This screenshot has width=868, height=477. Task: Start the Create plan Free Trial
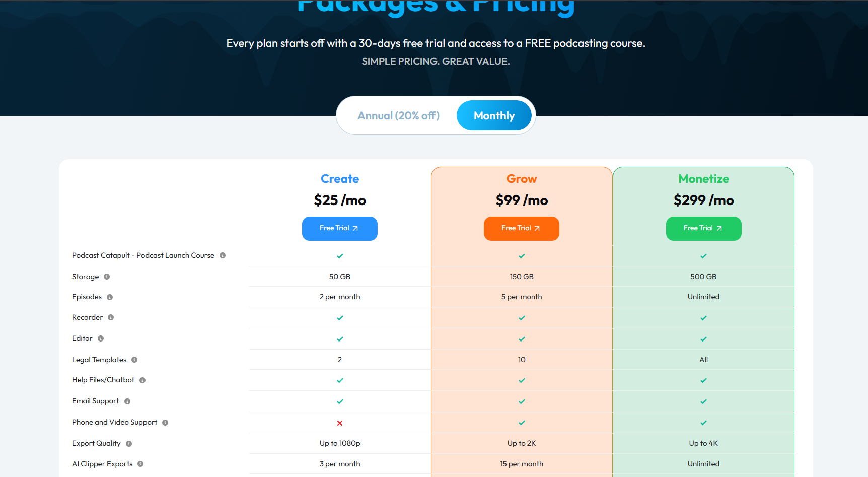click(x=340, y=229)
